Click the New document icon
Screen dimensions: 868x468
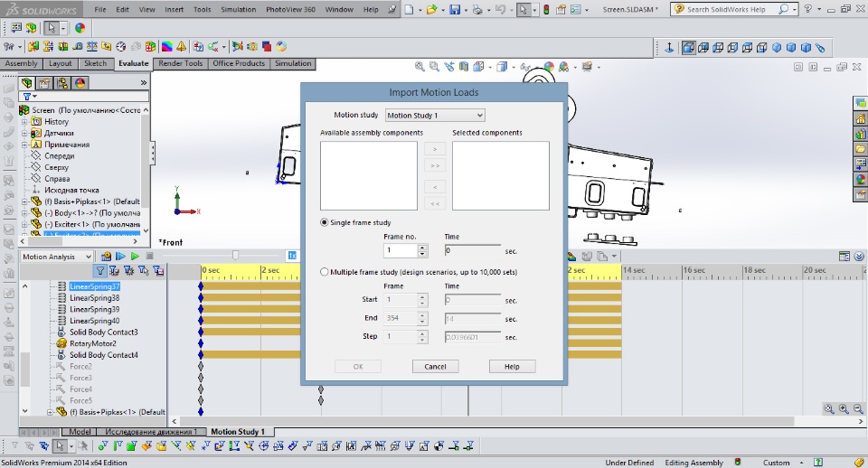[x=409, y=9]
